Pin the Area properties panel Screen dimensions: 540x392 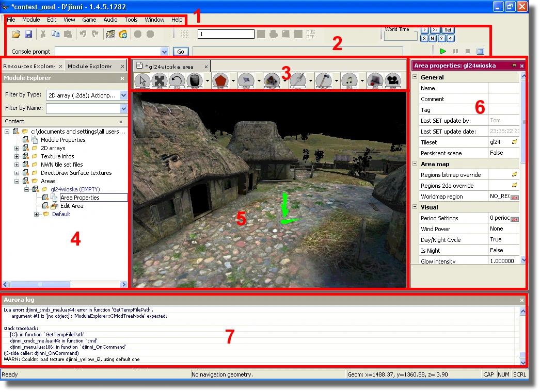[515, 66]
